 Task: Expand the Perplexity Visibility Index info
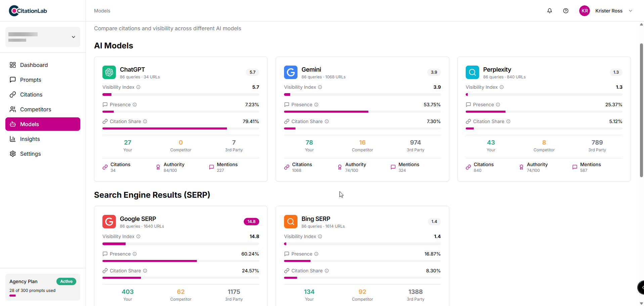pos(502,87)
